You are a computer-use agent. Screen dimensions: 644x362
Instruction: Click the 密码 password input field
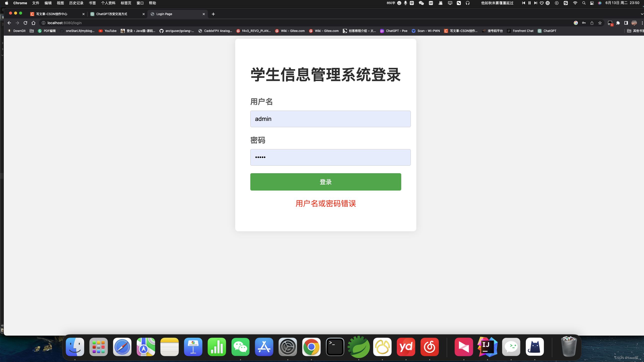pyautogui.click(x=330, y=157)
